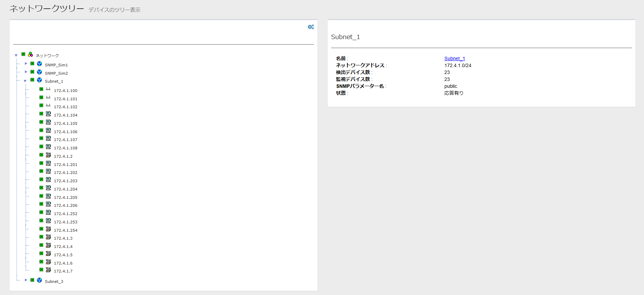Open the Subnet_1 link in details panel
The image size is (644, 295).
click(455, 58)
